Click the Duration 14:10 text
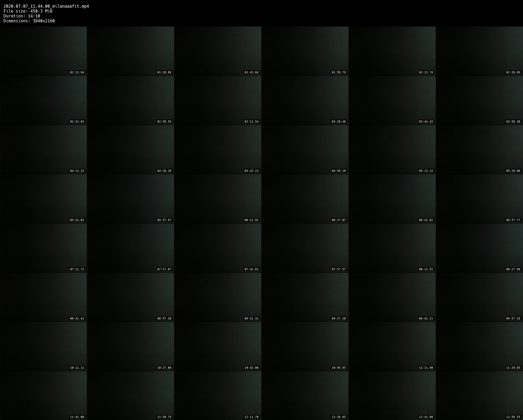Image resolution: width=523 pixels, height=420 pixels. pos(22,16)
